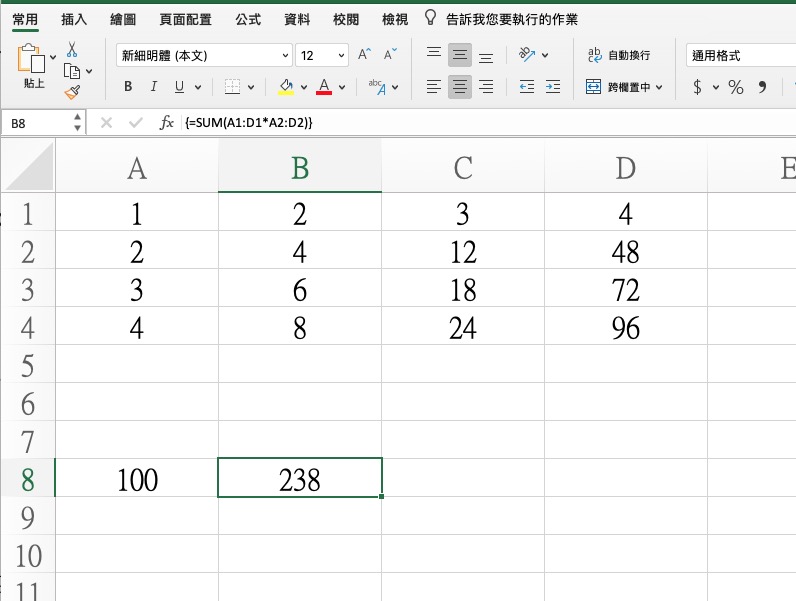This screenshot has height=601, width=796.
Task: Switch to the 常用 Home tab
Action: tap(25, 19)
